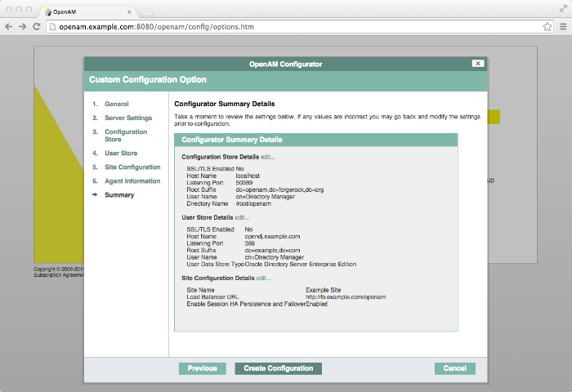Close the OpenAM Configurator dialog
Viewport: 572px width, 392px height.
[478, 64]
